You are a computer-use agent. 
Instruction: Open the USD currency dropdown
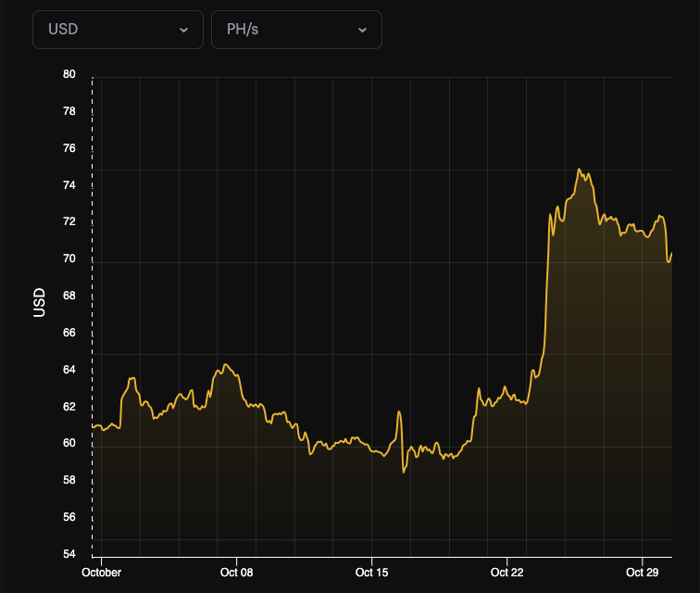coord(118,30)
